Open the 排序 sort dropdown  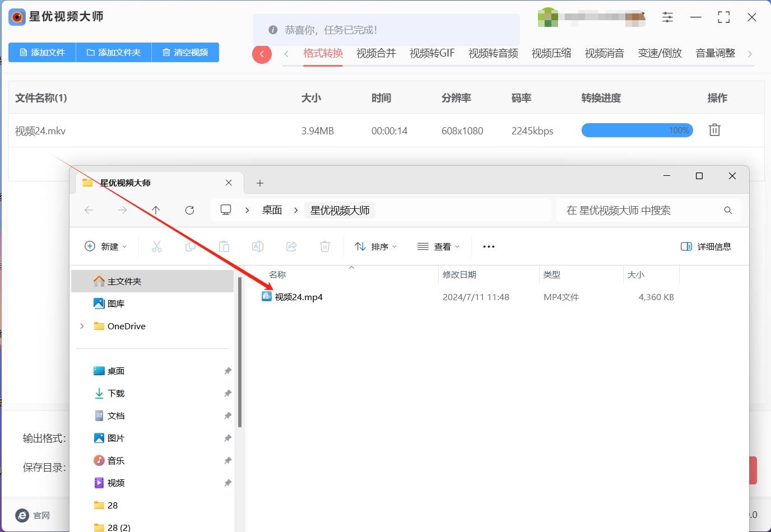(x=376, y=246)
